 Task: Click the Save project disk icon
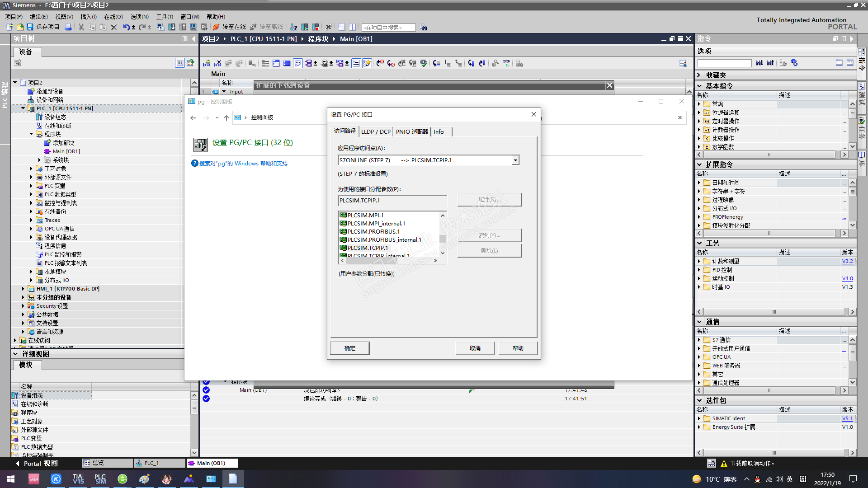pyautogui.click(x=30, y=27)
